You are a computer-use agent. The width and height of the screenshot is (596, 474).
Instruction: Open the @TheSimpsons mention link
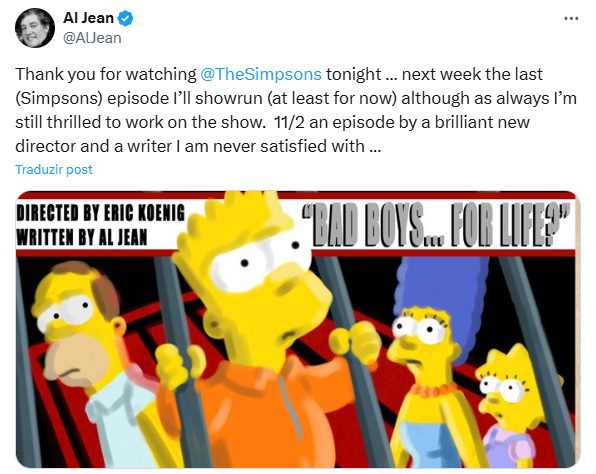(x=260, y=74)
